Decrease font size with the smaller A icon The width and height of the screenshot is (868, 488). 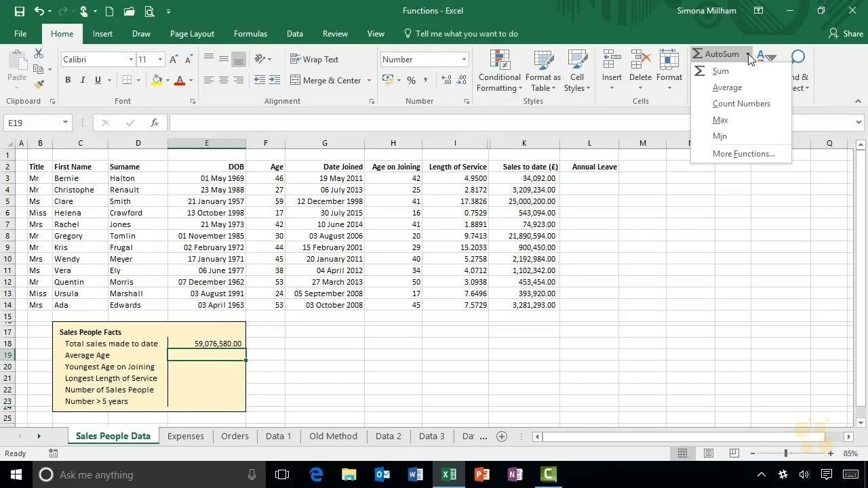pyautogui.click(x=189, y=60)
